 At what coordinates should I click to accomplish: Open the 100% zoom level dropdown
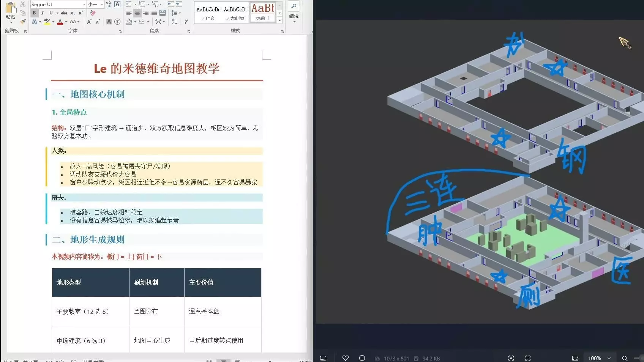[600, 358]
